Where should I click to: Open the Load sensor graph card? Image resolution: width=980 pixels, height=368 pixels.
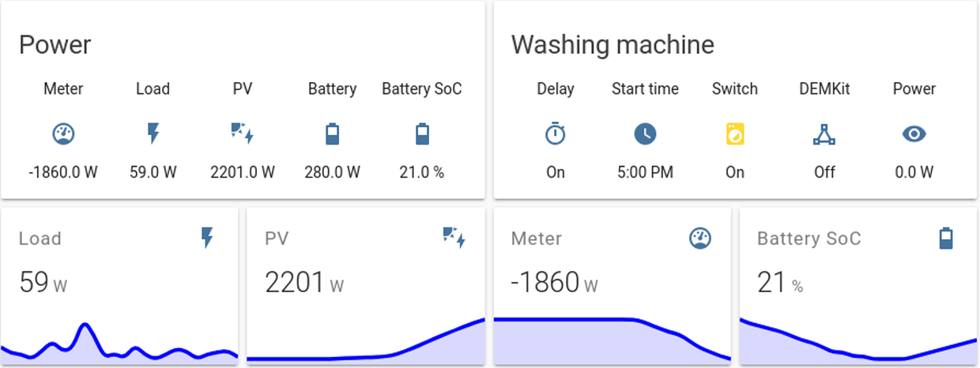coord(119,287)
